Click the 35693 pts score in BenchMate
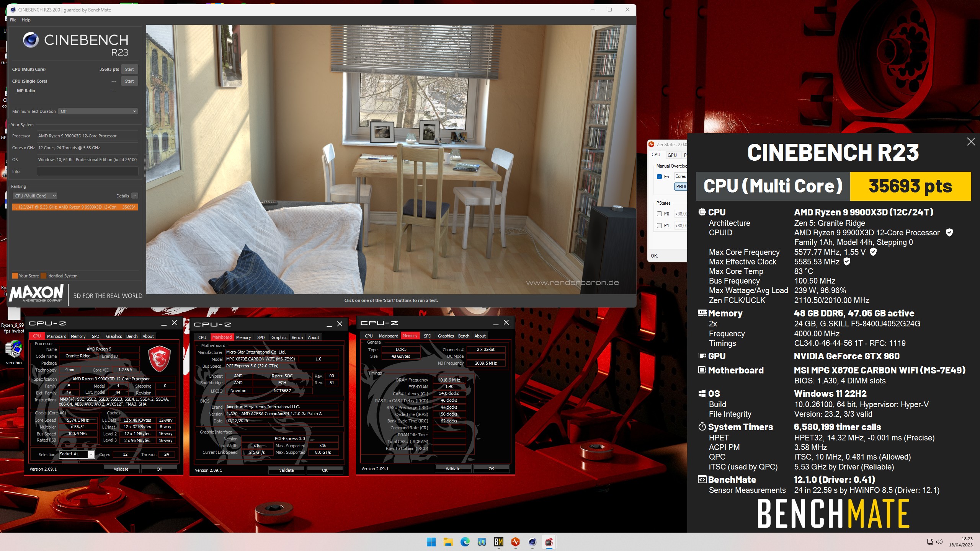 pyautogui.click(x=910, y=186)
